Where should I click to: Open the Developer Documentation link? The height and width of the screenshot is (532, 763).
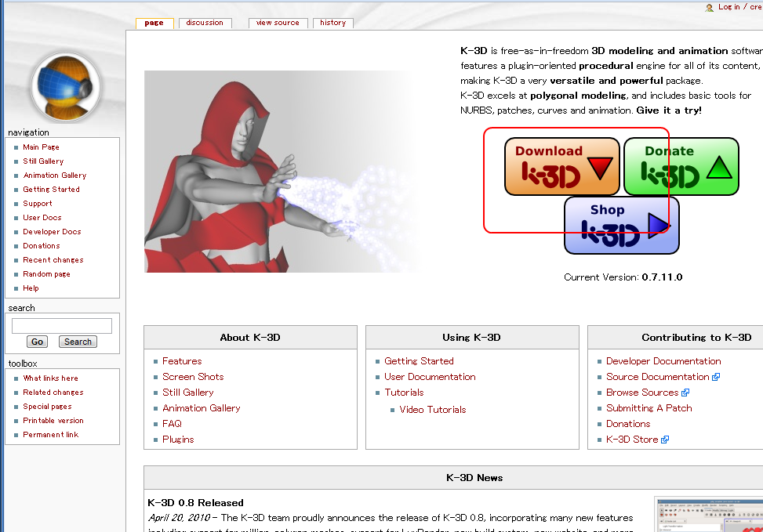point(663,361)
